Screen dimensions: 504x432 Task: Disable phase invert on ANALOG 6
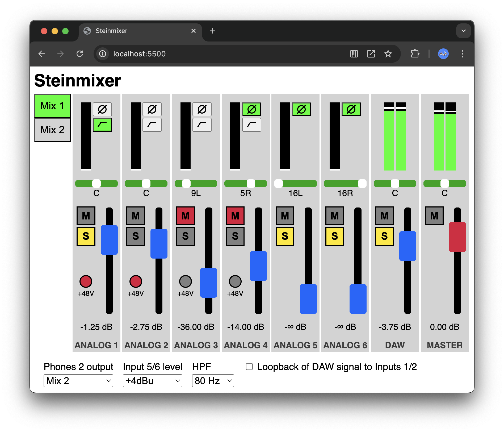pyautogui.click(x=351, y=109)
